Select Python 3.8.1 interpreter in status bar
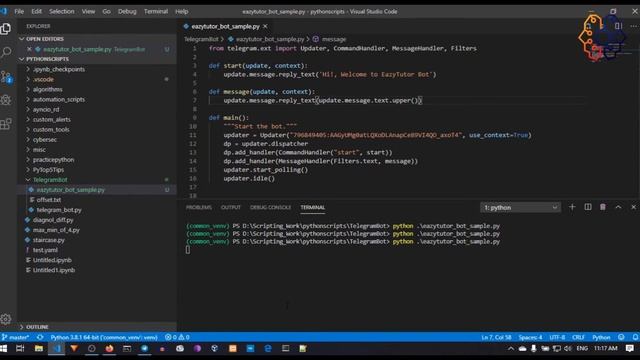640x360 pixels. coord(104,338)
